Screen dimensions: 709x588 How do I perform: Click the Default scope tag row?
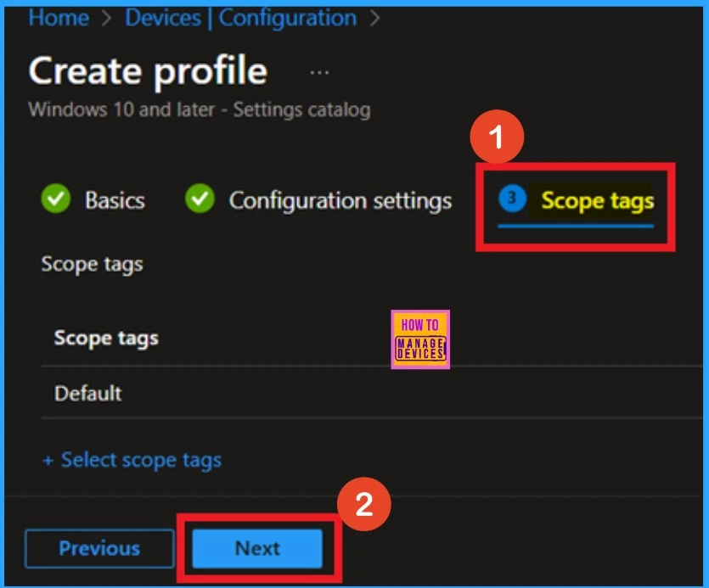click(x=371, y=393)
